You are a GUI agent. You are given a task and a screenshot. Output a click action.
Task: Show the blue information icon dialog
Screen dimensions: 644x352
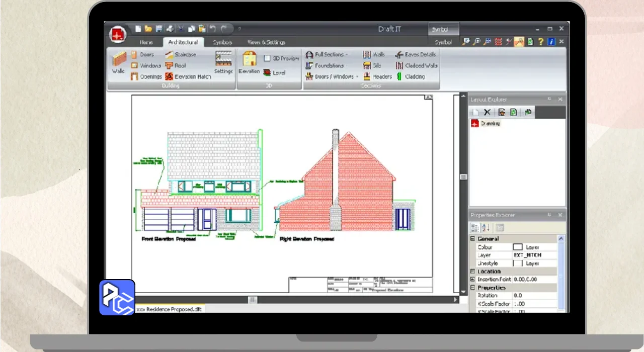551,42
